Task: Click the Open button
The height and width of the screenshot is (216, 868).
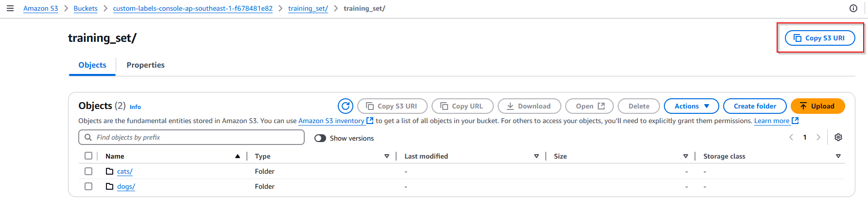Action: (x=590, y=106)
